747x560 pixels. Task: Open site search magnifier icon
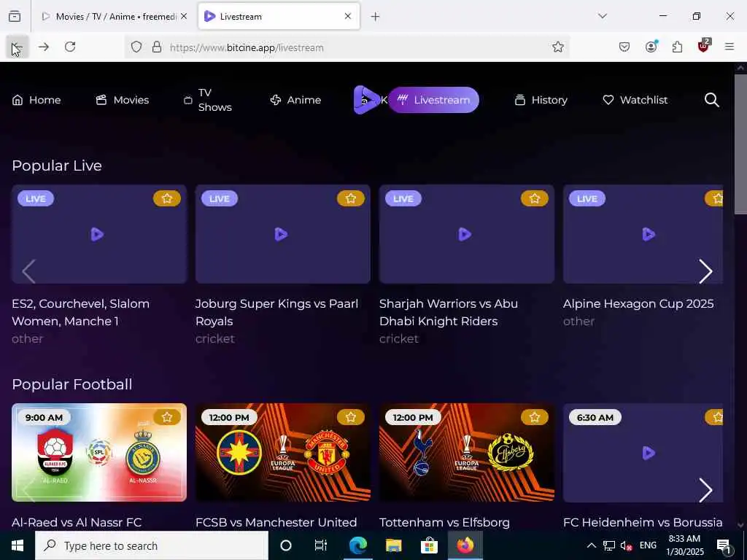[712, 100]
